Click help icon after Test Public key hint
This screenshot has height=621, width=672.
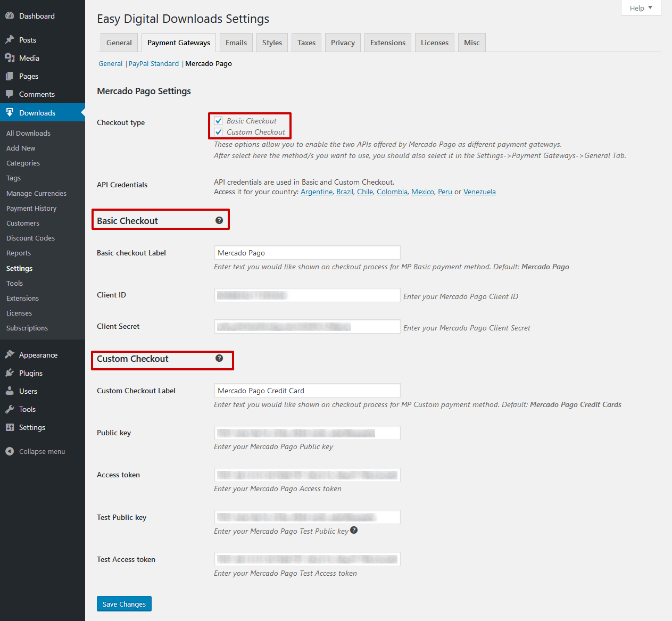pyautogui.click(x=354, y=530)
